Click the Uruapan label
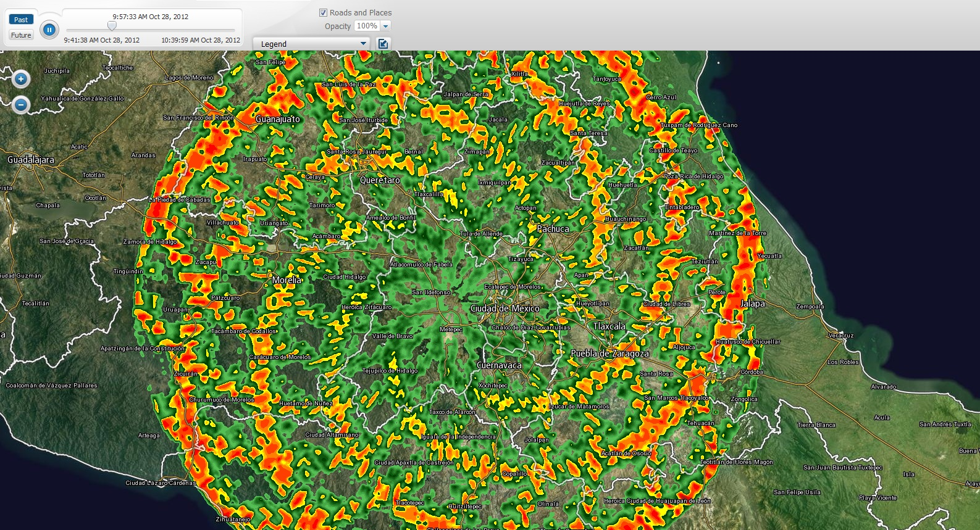This screenshot has width=980, height=530. coord(175,310)
